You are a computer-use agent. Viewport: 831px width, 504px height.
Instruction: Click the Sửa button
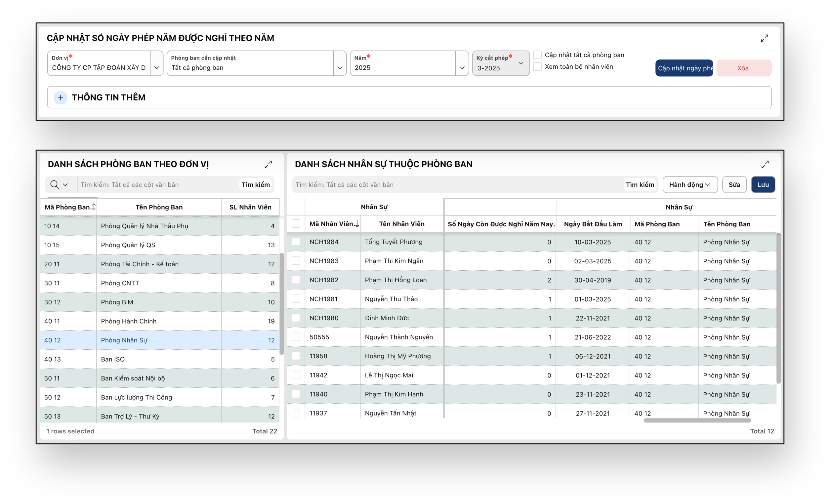coord(734,185)
